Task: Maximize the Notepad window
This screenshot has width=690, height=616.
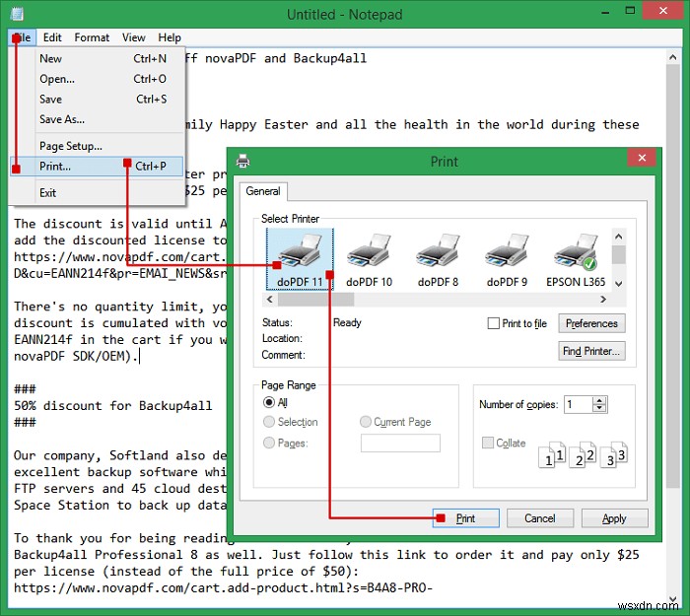Action: tap(630, 11)
